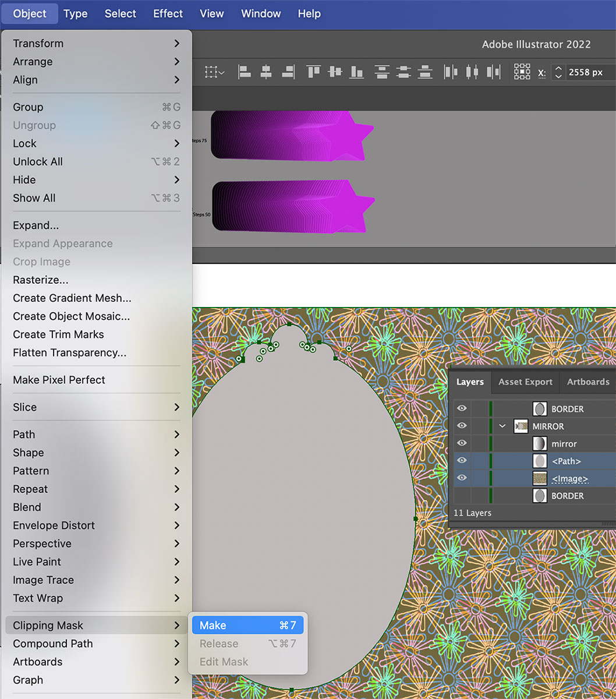Click the reference point locator icon
616x699 pixels.
pyautogui.click(x=522, y=72)
